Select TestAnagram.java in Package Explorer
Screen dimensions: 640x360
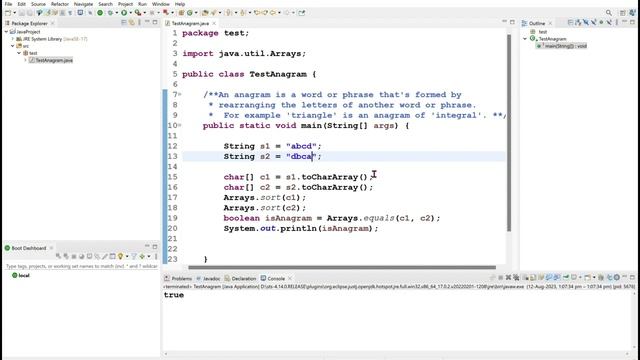[51, 60]
